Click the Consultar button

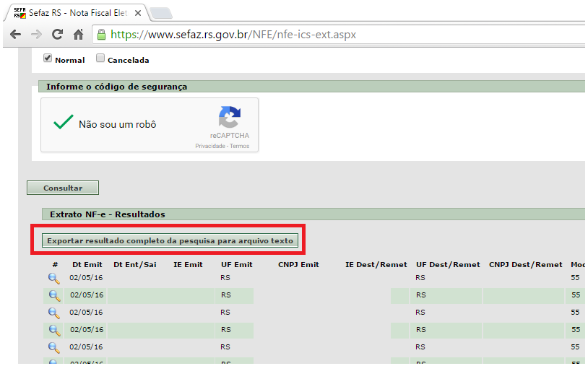point(63,188)
